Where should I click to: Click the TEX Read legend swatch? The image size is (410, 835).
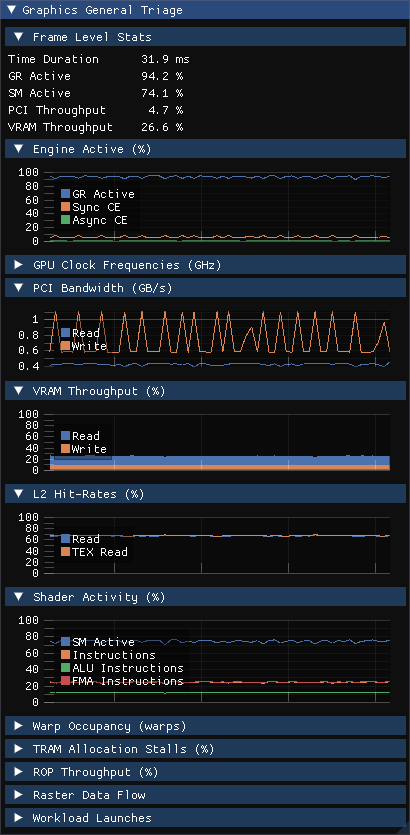[x=66, y=552]
